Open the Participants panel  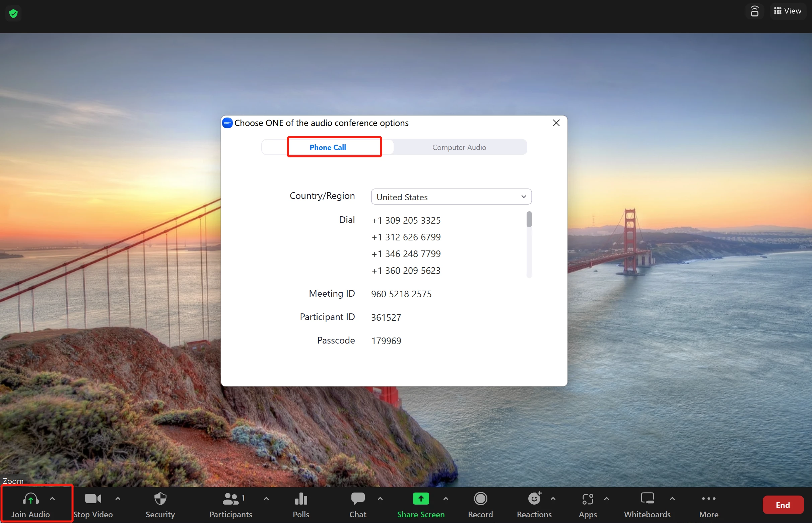tap(231, 499)
